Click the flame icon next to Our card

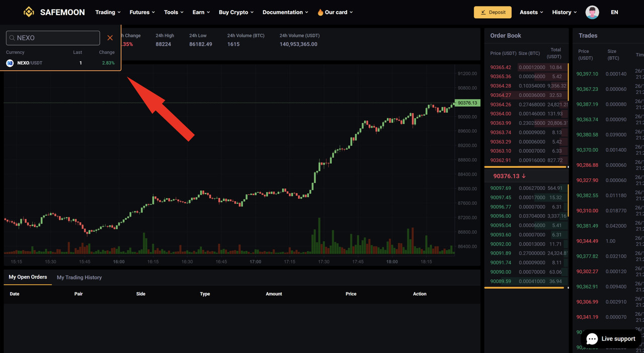point(320,12)
